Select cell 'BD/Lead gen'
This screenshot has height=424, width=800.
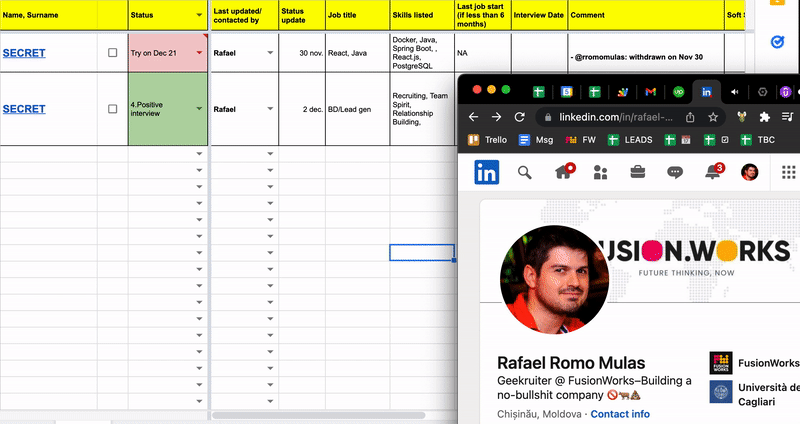click(x=357, y=109)
